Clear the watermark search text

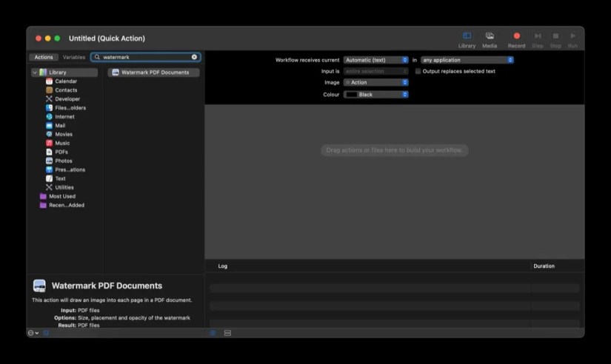click(194, 57)
